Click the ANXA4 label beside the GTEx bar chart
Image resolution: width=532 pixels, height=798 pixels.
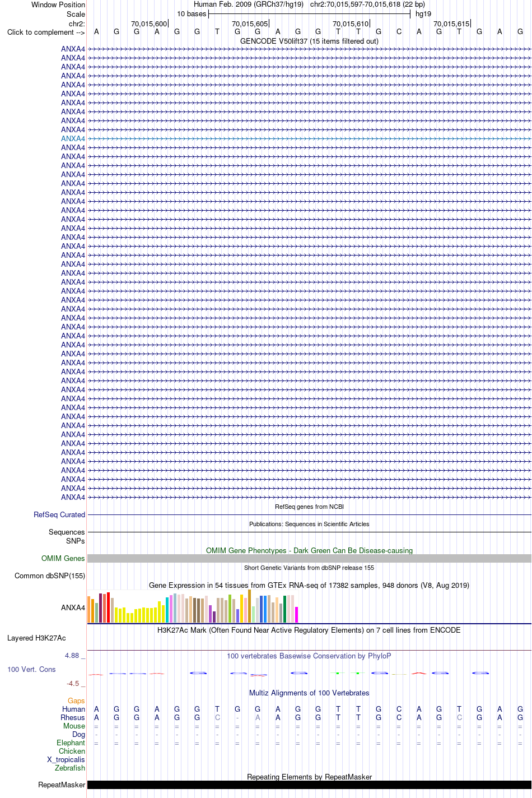tap(73, 607)
